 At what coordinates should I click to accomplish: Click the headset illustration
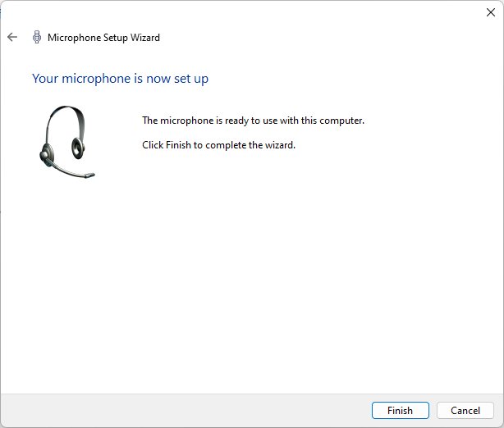coord(66,141)
